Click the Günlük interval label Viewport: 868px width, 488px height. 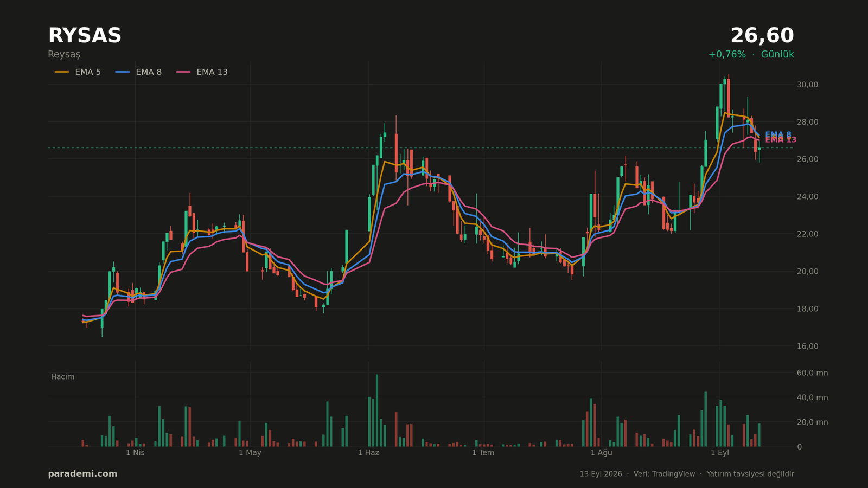coord(777,55)
